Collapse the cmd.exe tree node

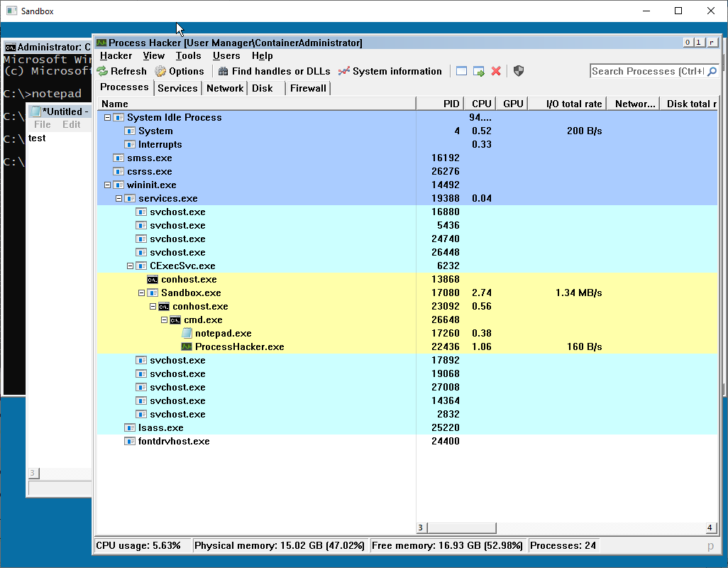click(165, 320)
